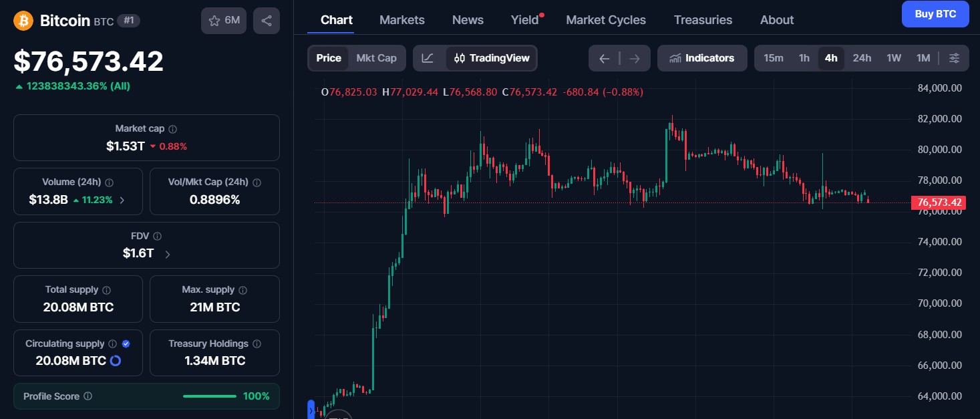Expand Volume (24h) chevron

(122, 199)
